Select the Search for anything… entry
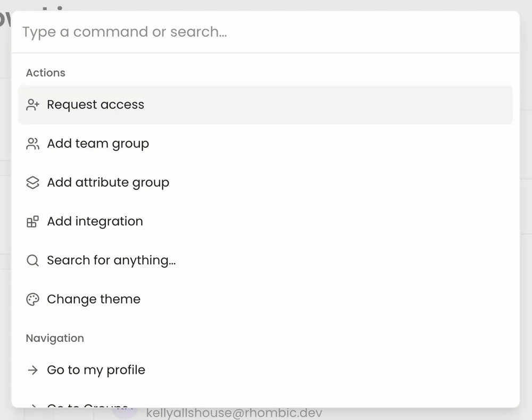The height and width of the screenshot is (420, 532). (111, 261)
